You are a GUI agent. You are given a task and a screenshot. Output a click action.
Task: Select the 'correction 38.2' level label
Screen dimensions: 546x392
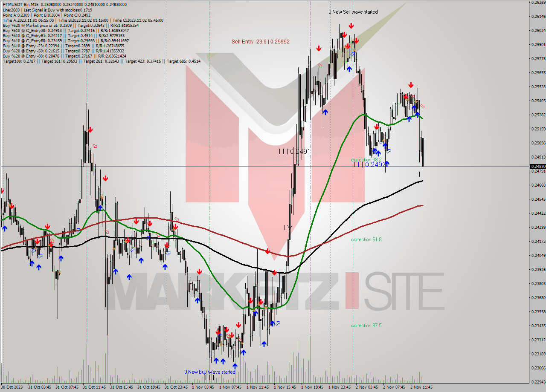pos(366,160)
